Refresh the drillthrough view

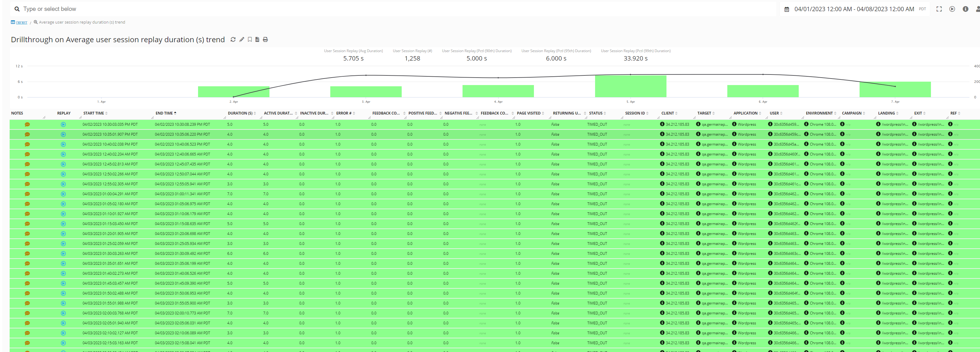[x=233, y=39]
